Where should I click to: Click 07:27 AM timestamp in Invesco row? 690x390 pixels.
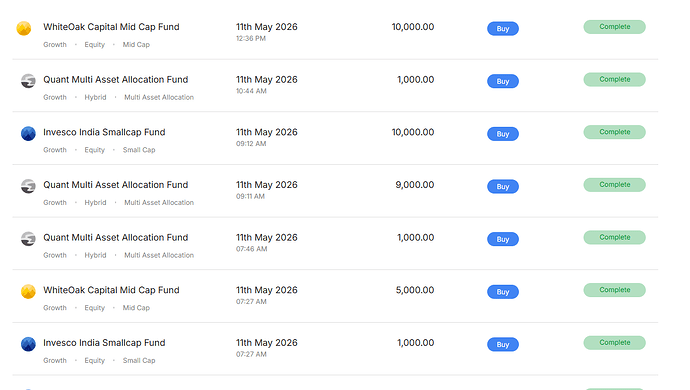[251, 354]
